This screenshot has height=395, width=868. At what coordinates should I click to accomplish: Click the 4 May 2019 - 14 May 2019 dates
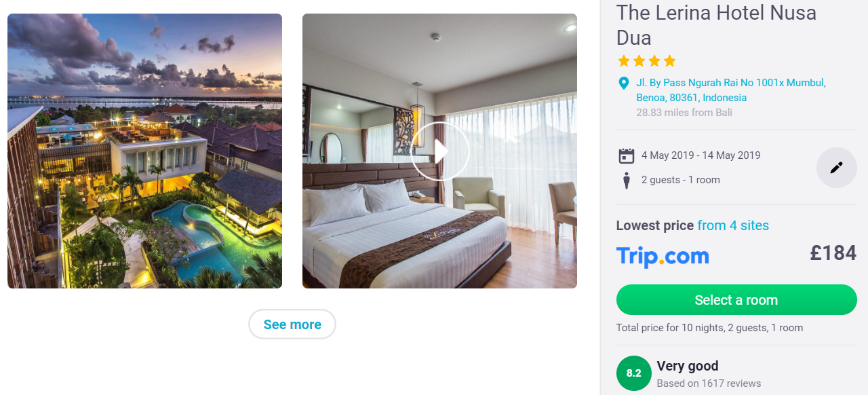click(701, 155)
